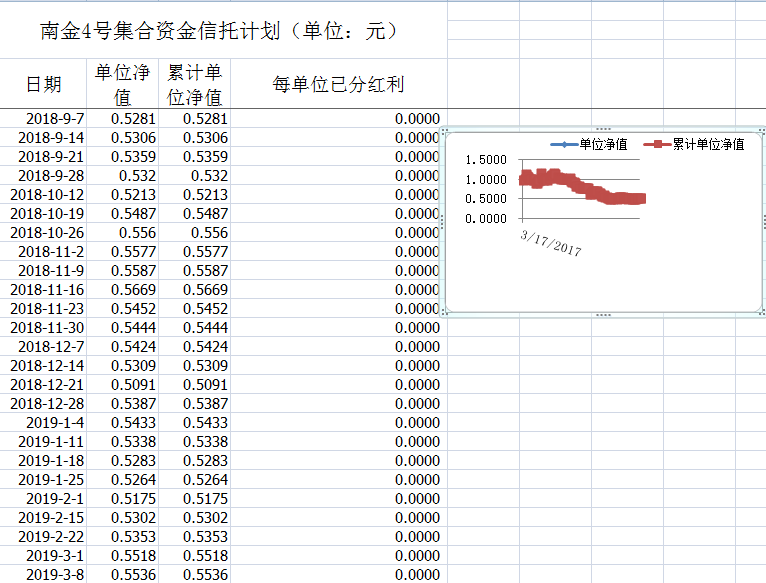Screen dimensions: 766x583
Task: Select the date cell 2018-10-19
Action: (x=43, y=214)
